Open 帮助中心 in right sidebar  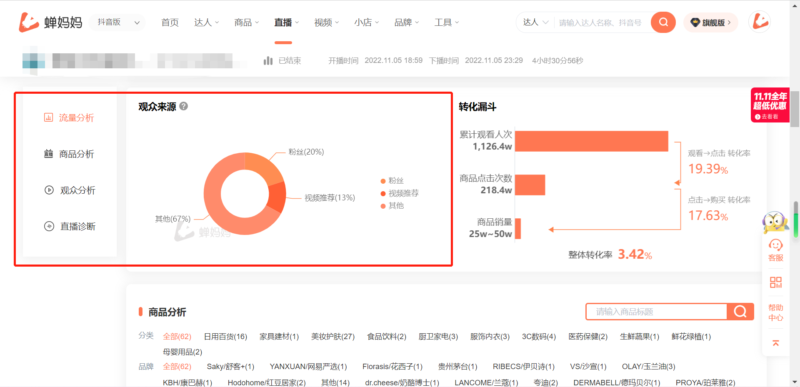tap(776, 313)
